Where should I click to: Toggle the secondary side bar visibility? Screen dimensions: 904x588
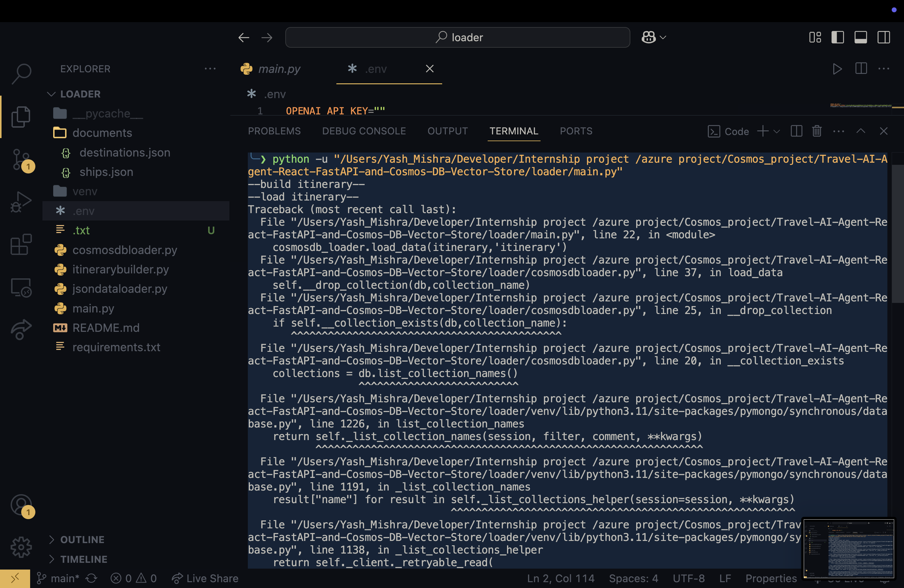point(883,38)
